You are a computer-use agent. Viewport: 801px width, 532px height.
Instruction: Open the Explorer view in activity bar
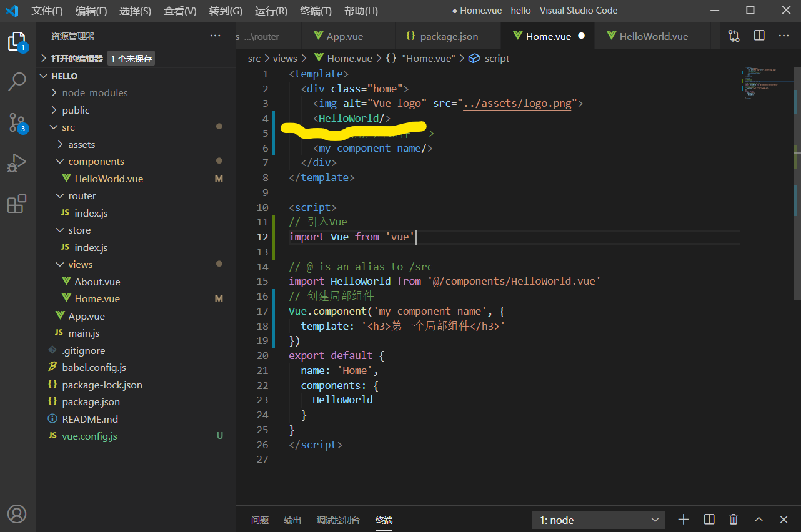(x=17, y=42)
